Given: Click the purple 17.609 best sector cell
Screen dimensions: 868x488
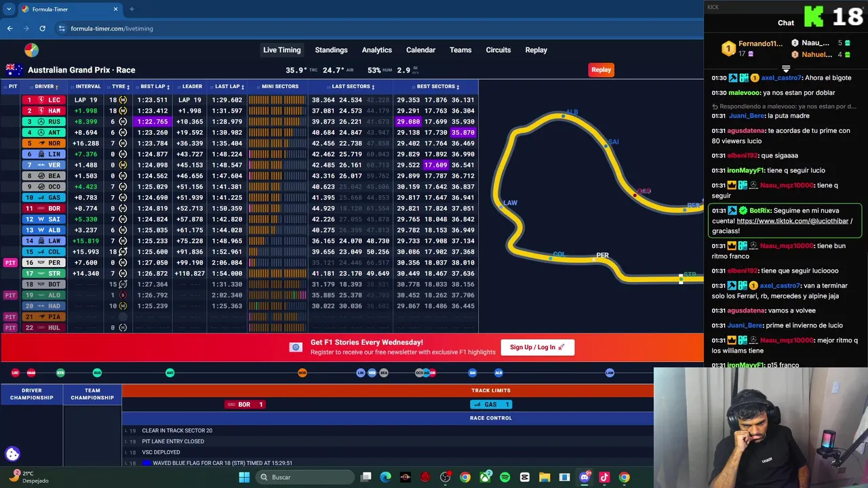Looking at the screenshot, I should pos(435,165).
